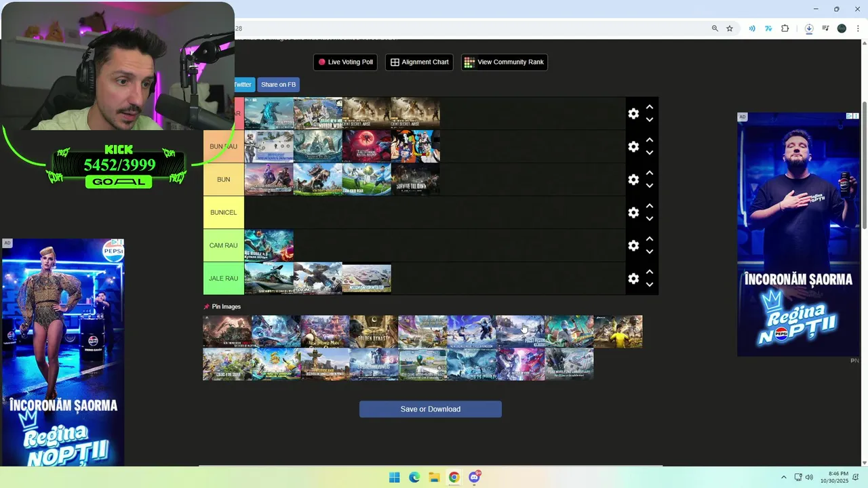868x488 pixels.
Task: Open volume control in system tray
Action: pyautogui.click(x=809, y=477)
